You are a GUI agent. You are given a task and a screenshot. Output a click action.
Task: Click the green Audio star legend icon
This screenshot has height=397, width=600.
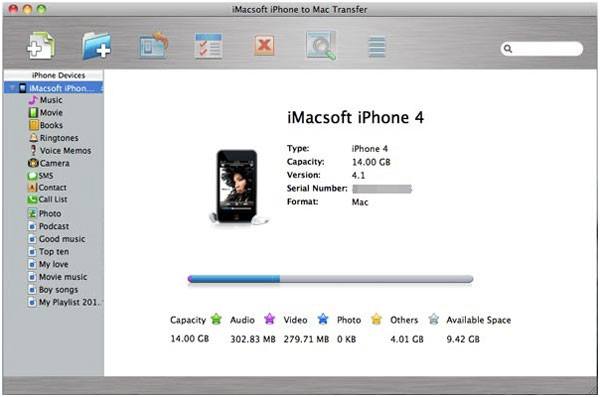click(x=216, y=319)
